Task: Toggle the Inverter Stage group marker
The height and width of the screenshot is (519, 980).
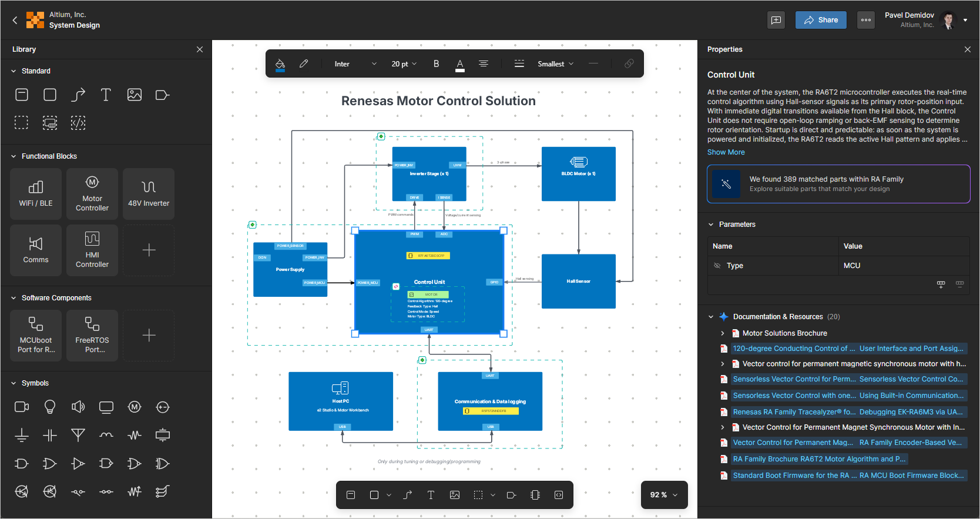Action: click(x=381, y=136)
